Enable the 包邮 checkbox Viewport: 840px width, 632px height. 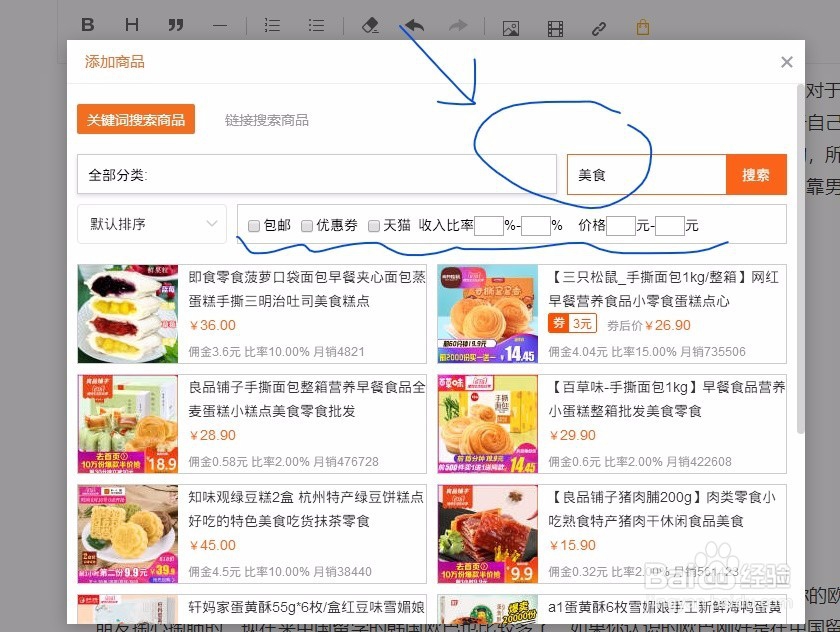coord(254,226)
